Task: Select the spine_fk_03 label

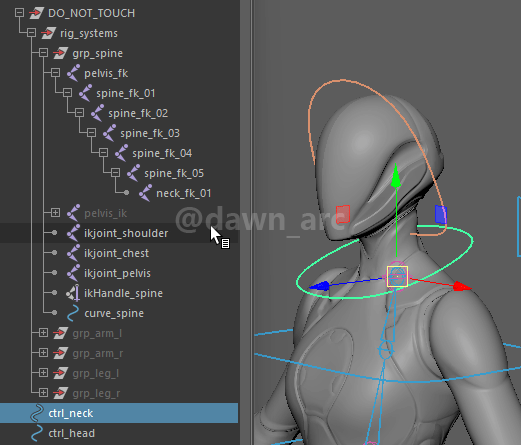Action: point(150,133)
